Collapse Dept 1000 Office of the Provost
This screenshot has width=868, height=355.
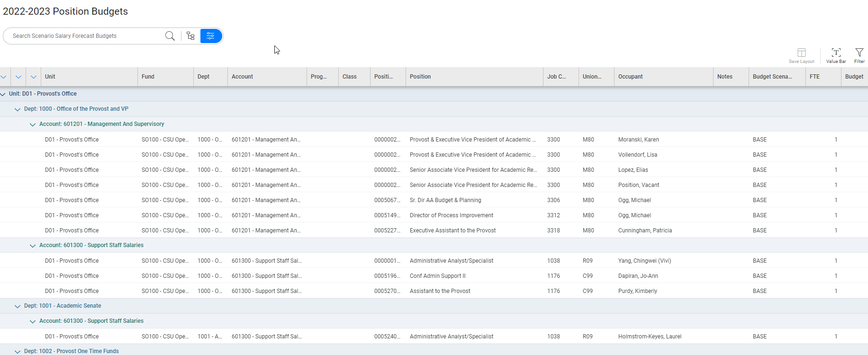(x=18, y=109)
